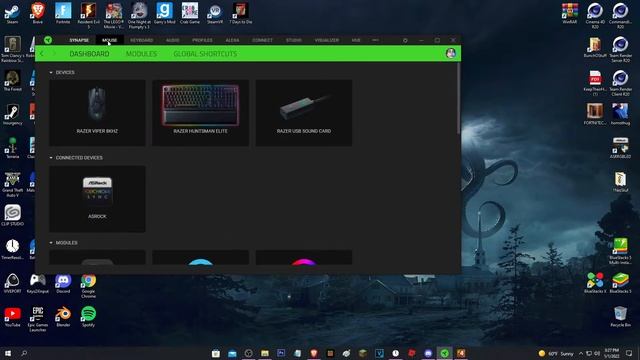Select the Cinema 4D desktop icon
The height and width of the screenshot is (360, 640).
[x=595, y=16]
